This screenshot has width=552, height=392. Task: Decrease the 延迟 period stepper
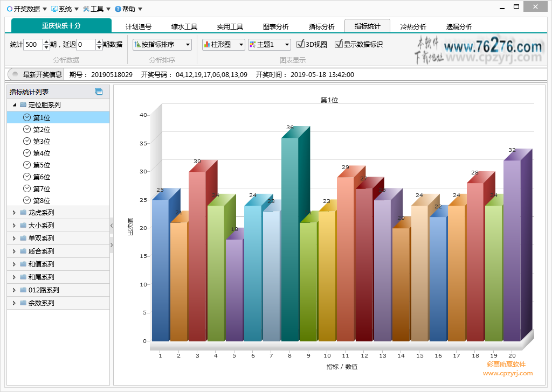click(99, 47)
